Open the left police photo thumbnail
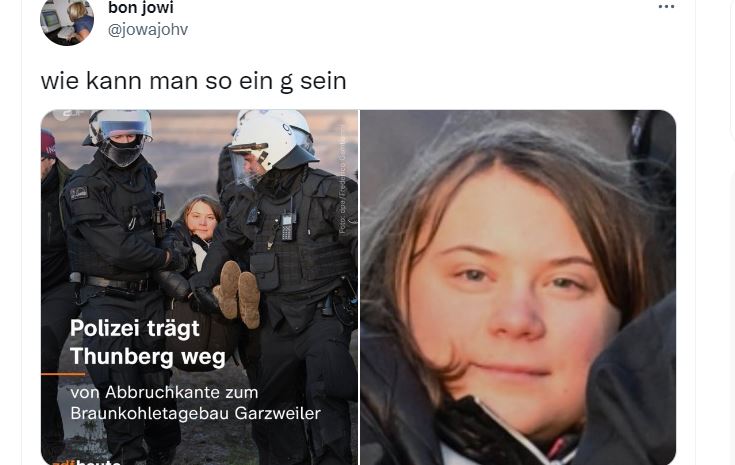Image resolution: width=735 pixels, height=465 pixels. (200, 287)
